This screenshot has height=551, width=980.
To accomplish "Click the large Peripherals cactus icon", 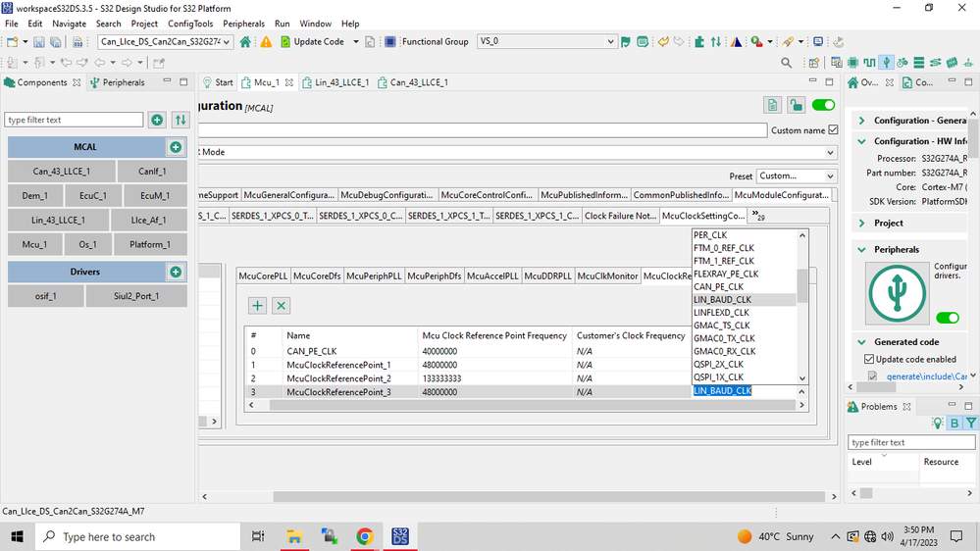I will [897, 293].
